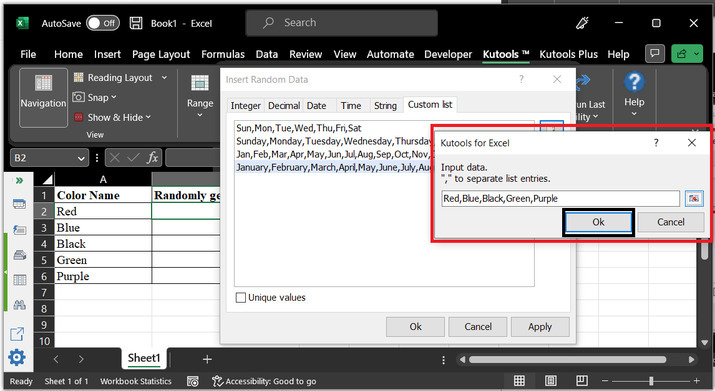715x391 pixels.
Task: Open the Kutools Plus tab
Action: click(568, 54)
